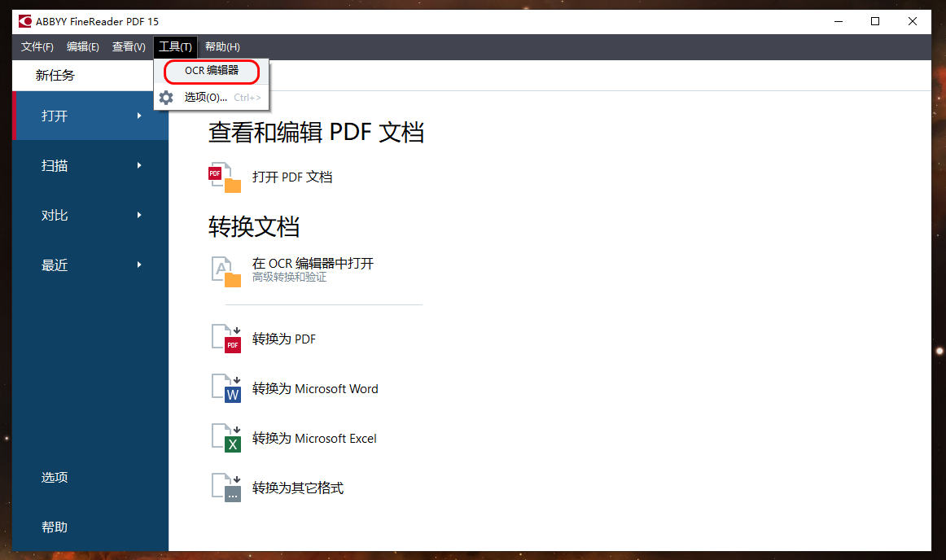Click the Open PDF document icon
Screen dimensions: 946x560
pyautogui.click(x=225, y=177)
